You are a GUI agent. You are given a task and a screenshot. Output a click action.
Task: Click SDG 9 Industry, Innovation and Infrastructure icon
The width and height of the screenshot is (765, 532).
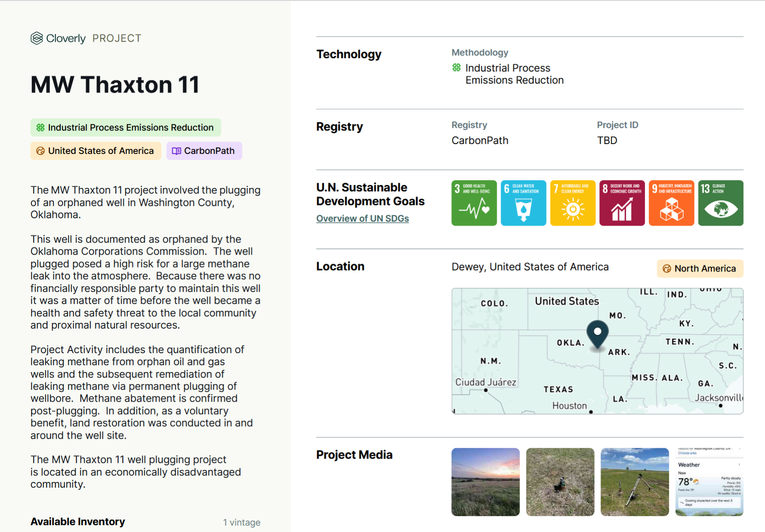pos(671,203)
